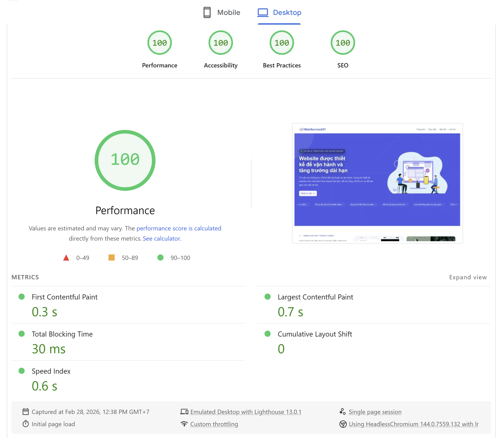Open the performance score is calculated link

tap(179, 228)
